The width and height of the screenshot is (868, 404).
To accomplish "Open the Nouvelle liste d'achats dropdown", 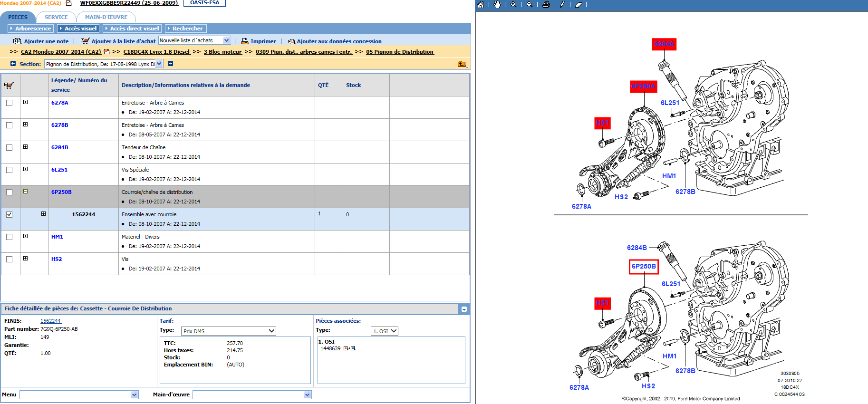I will (x=194, y=40).
